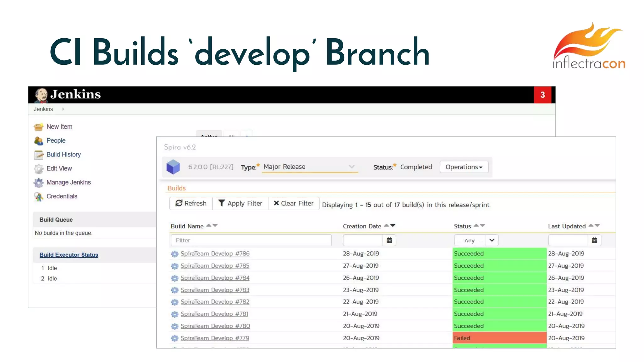This screenshot has width=644, height=362.
Task: Open Creation Date calendar picker icon
Action: [x=389, y=240]
